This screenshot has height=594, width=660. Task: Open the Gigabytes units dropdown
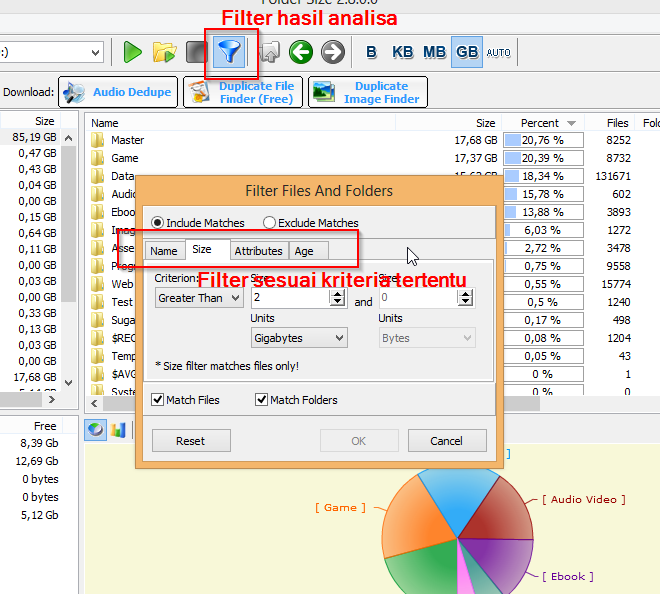[298, 338]
